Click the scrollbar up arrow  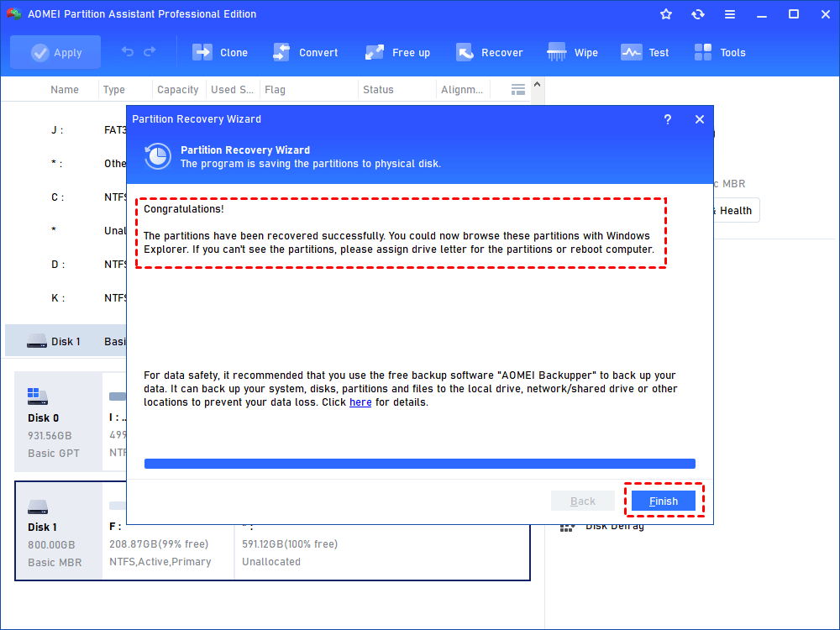[538, 84]
